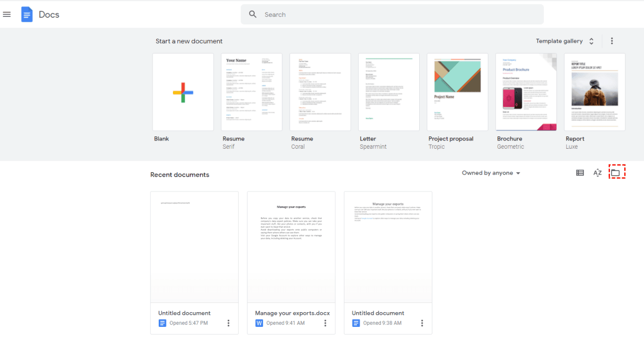Viewport: 644px width, 361px height.
Task: Open more actions for Manage your exports.docx
Action: 325,323
